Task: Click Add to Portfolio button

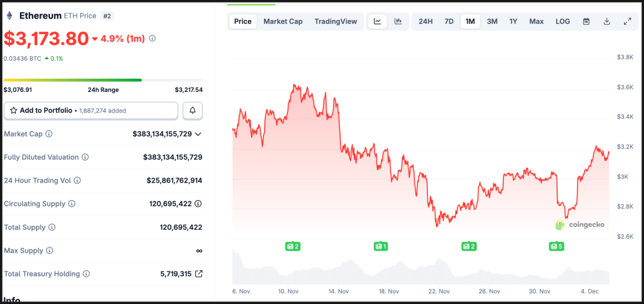Action: click(x=91, y=110)
